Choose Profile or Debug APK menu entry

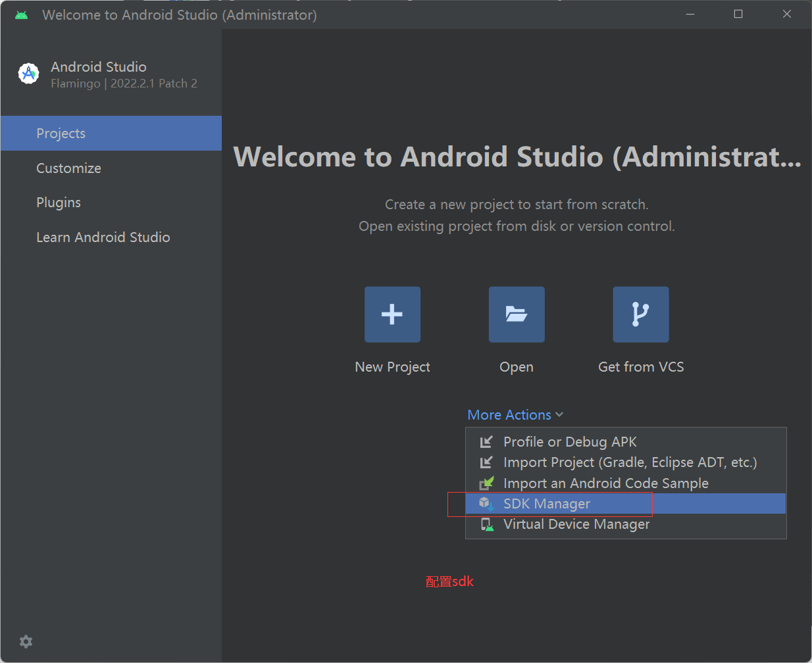[626, 442]
